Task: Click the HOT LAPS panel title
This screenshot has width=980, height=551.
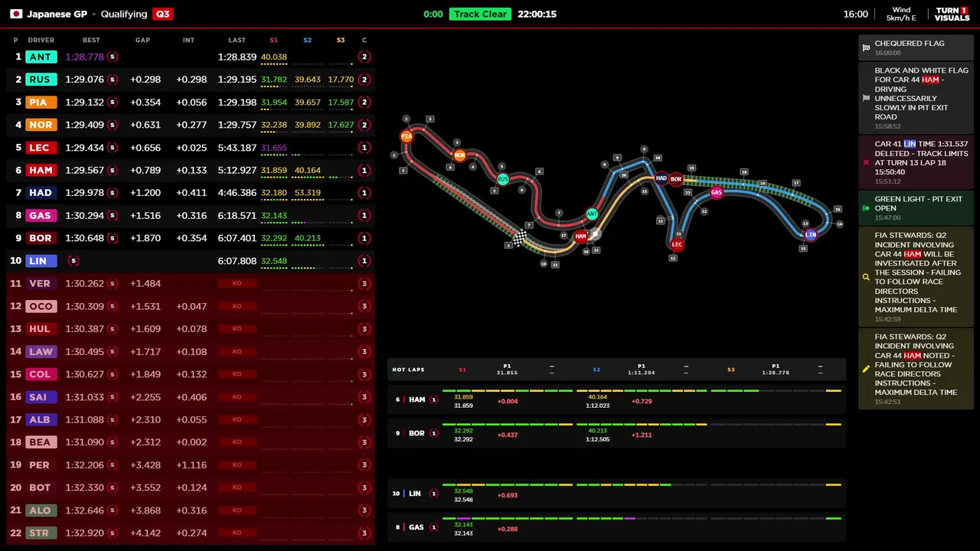Action: 408,370
